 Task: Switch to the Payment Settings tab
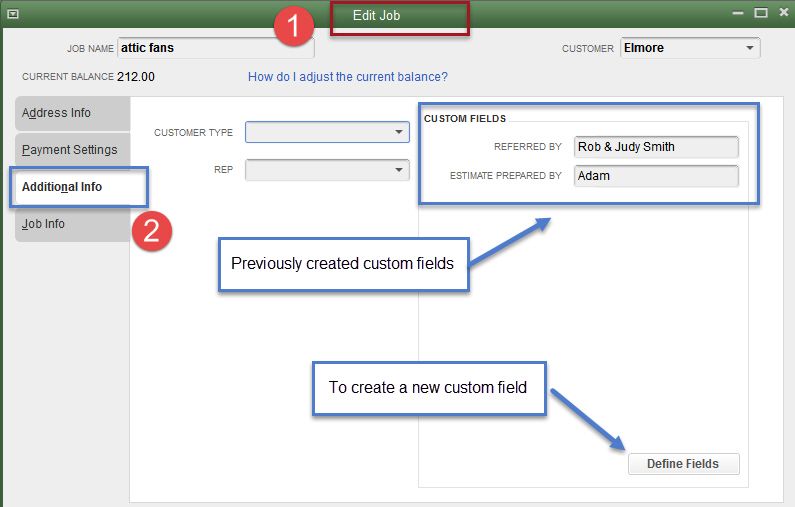(x=73, y=150)
